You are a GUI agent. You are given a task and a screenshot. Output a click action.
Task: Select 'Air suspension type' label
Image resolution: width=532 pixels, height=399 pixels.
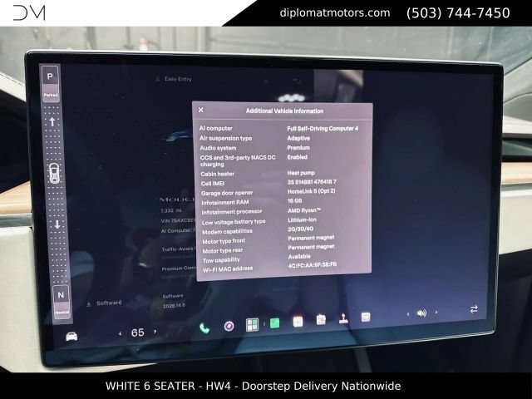[x=225, y=138]
